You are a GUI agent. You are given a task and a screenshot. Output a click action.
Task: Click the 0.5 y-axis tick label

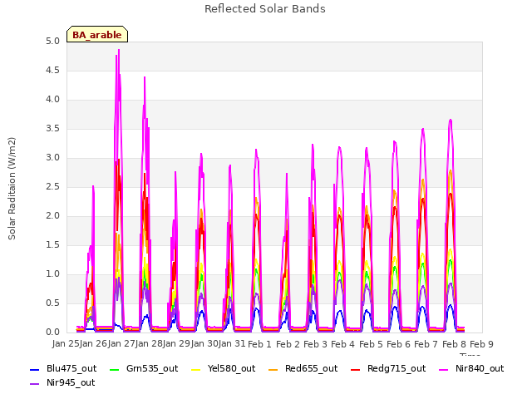click(52, 303)
